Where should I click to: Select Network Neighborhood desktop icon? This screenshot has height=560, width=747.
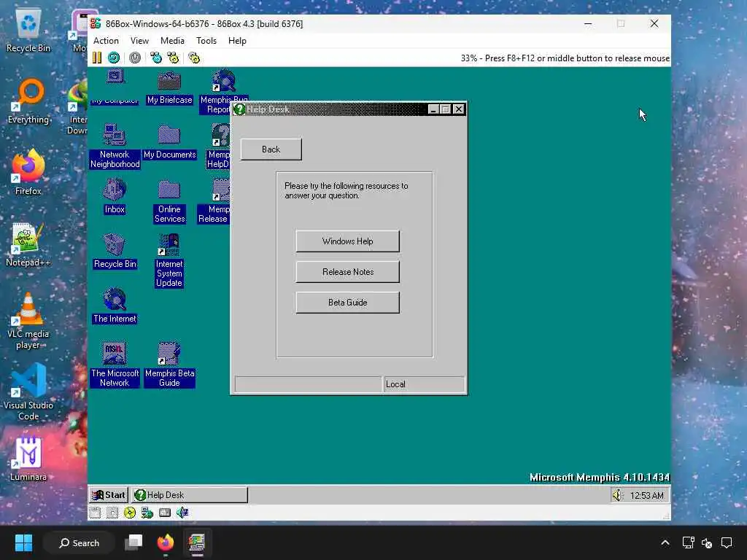click(115, 146)
